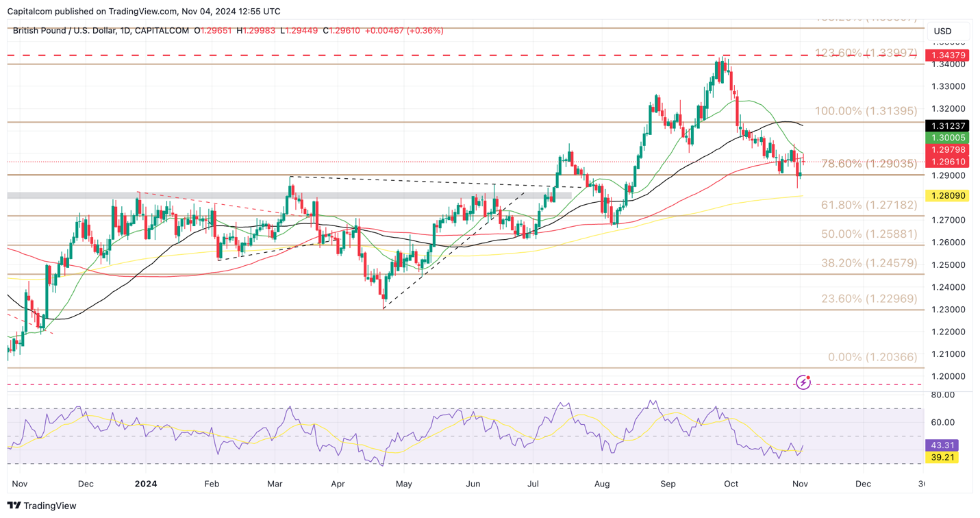
Task: Click the Jul label on time axis
Action: point(533,484)
